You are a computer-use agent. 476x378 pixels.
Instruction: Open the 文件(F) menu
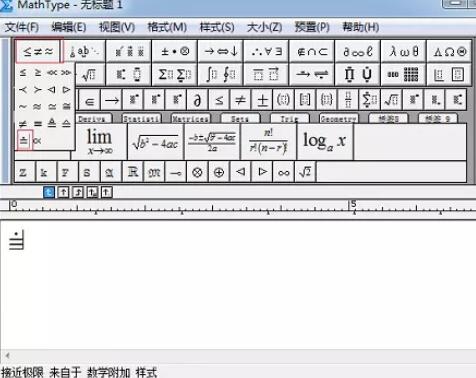pos(22,27)
